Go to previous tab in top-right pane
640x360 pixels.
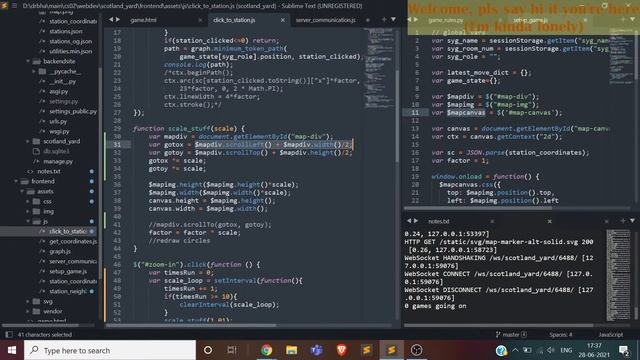pos(409,19)
